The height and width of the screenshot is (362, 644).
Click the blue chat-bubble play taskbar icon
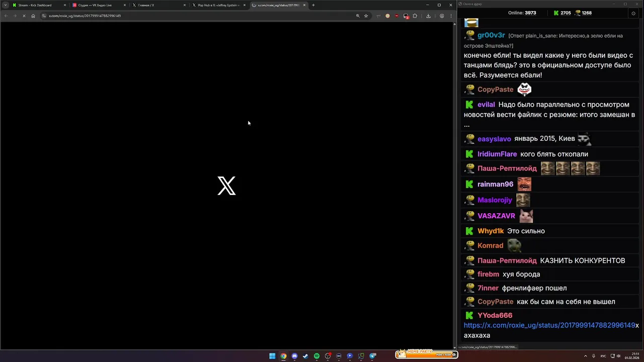tap(350, 356)
